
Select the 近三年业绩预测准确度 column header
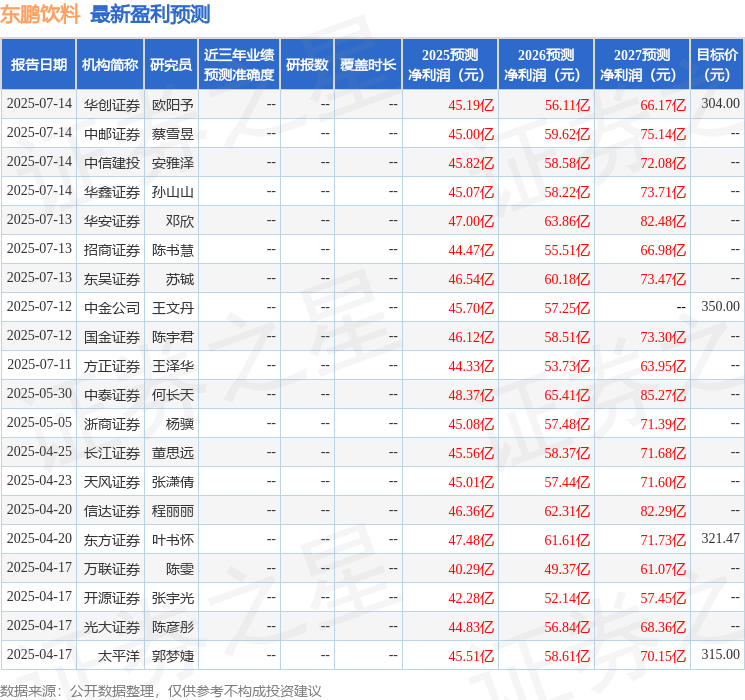(x=239, y=65)
